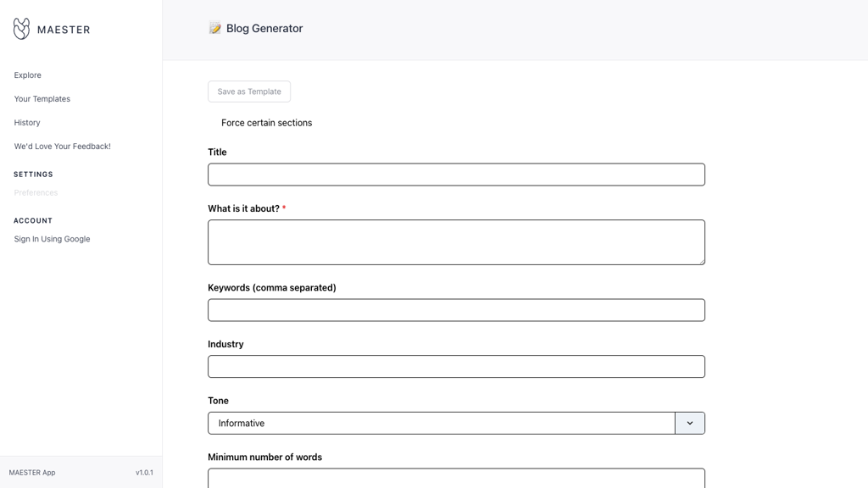Click the Save as Template button
Viewport: 868px width, 488px height.
[x=248, y=91]
